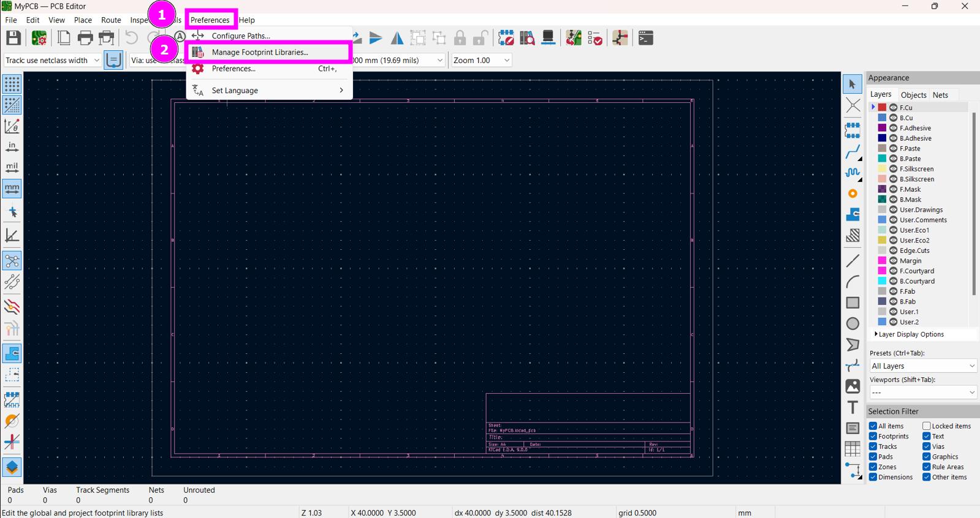This screenshot has height=518, width=980.
Task: Select the Draw Rectangles tool
Action: click(x=853, y=302)
